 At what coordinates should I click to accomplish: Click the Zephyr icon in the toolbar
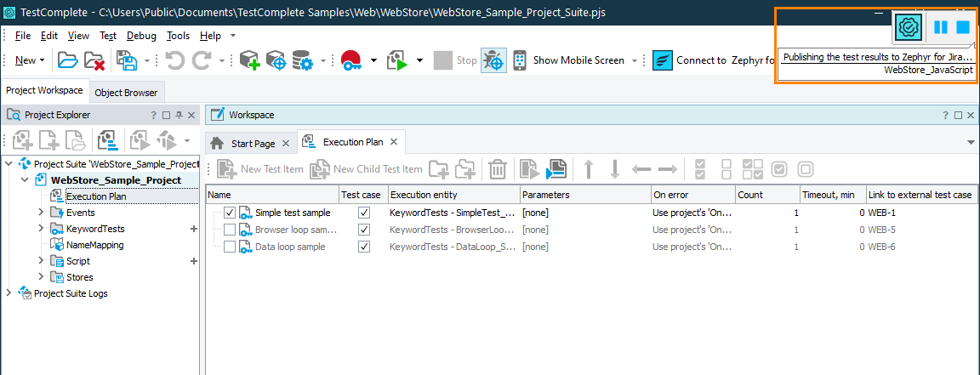(x=663, y=60)
